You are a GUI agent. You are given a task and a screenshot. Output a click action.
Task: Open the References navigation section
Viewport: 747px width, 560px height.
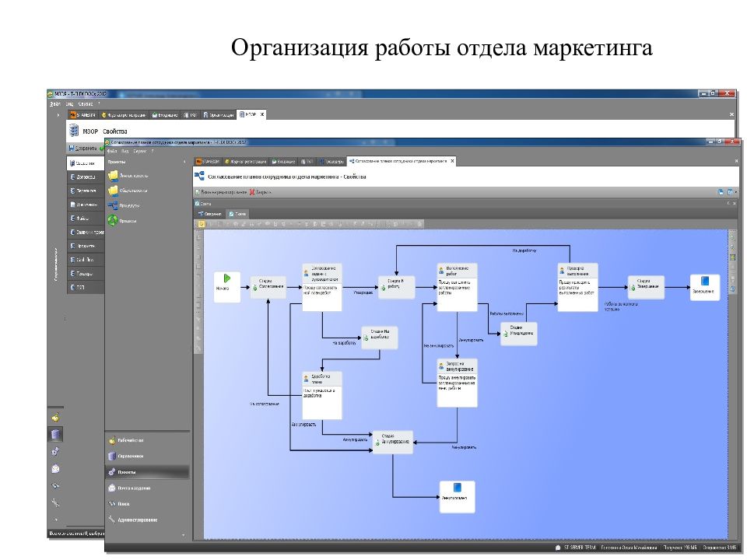(x=147, y=457)
